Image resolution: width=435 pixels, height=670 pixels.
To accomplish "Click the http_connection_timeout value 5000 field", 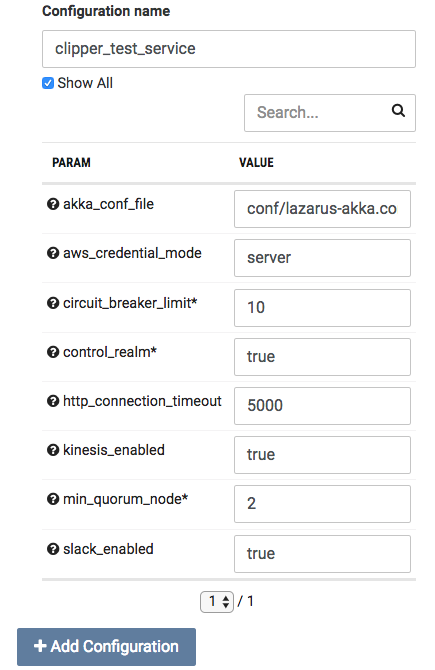I will tap(322, 406).
